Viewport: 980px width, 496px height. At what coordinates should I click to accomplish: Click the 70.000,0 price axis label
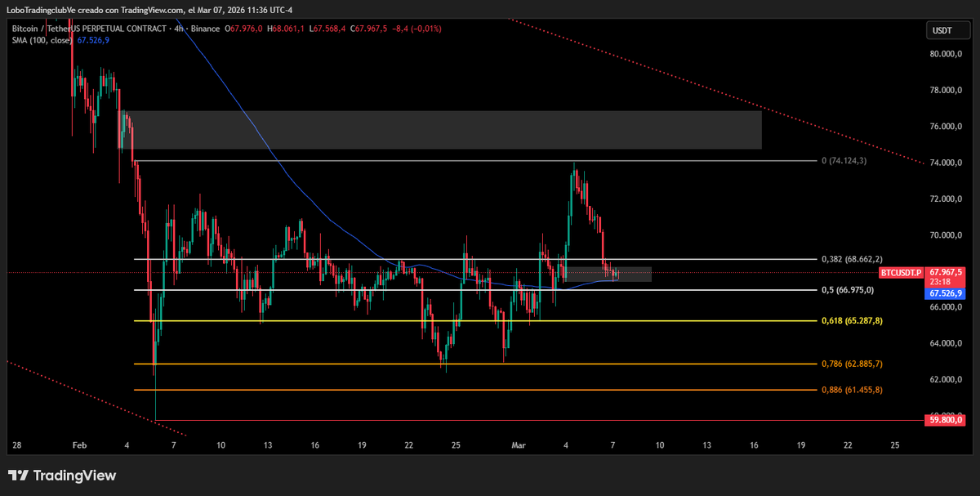pos(946,235)
